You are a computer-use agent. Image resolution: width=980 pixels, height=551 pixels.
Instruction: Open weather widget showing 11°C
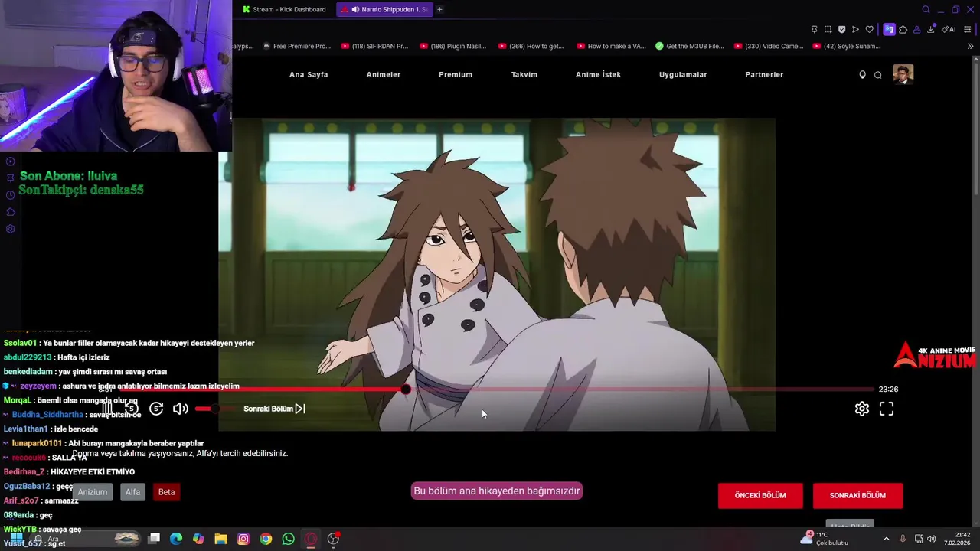pos(825,539)
